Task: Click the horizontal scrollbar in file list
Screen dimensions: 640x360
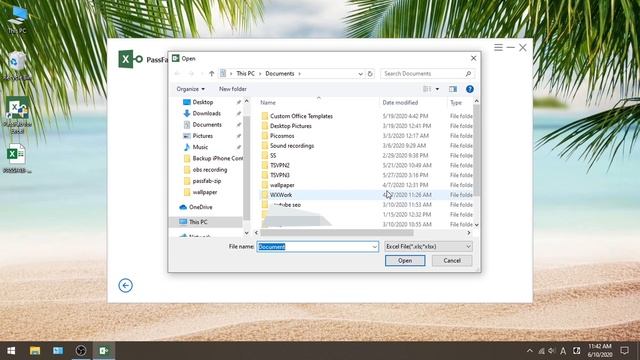Action: click(x=337, y=233)
